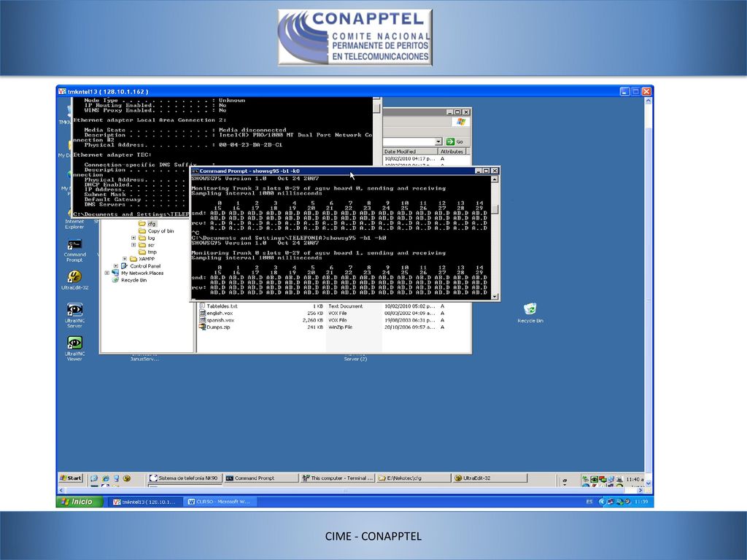747x560 pixels.
Task: Expand the My Network Places node
Action: coord(107,273)
